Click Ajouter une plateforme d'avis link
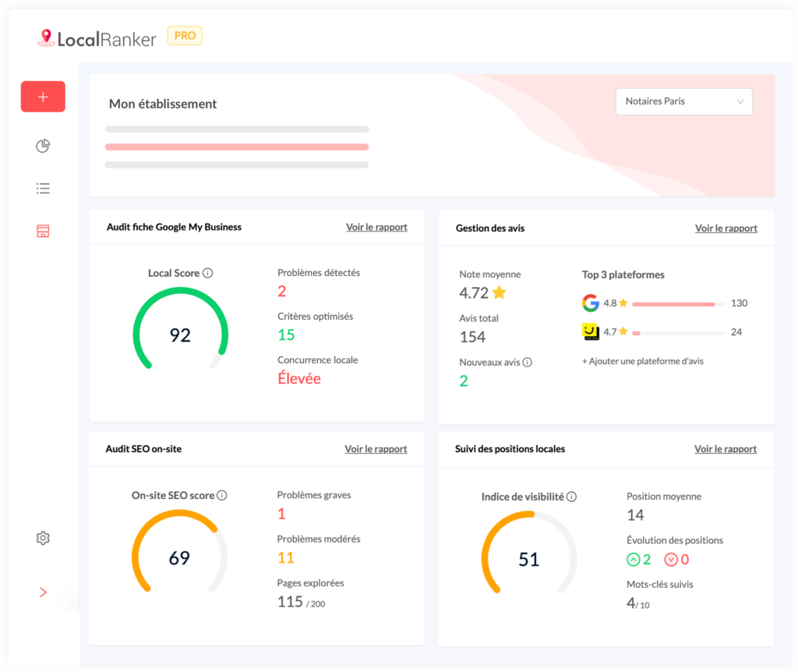Screen dimensions: 798x672 642,362
